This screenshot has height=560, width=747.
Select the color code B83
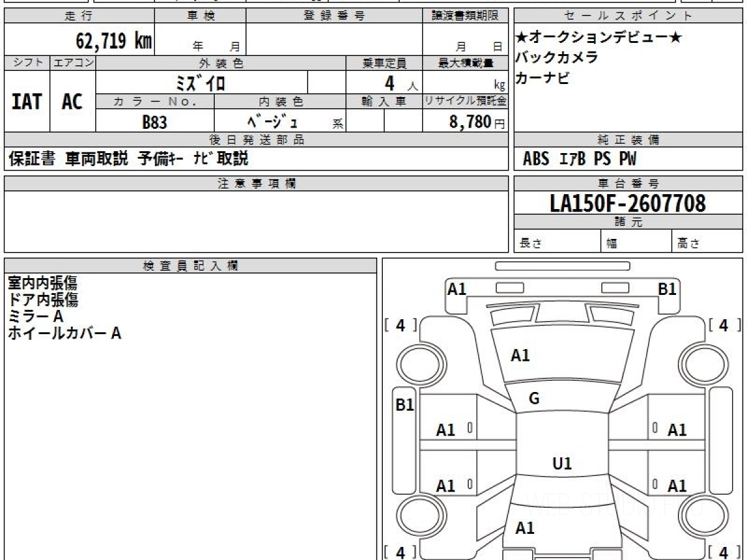[154, 122]
